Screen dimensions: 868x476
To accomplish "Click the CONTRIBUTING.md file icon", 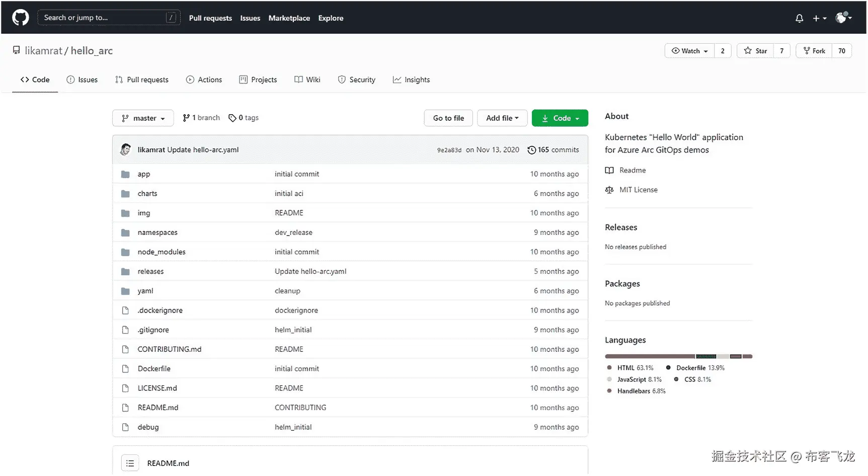I will coord(125,349).
